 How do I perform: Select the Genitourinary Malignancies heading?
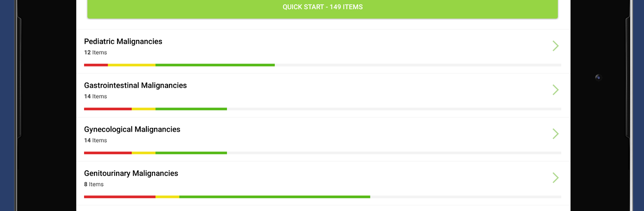131,173
